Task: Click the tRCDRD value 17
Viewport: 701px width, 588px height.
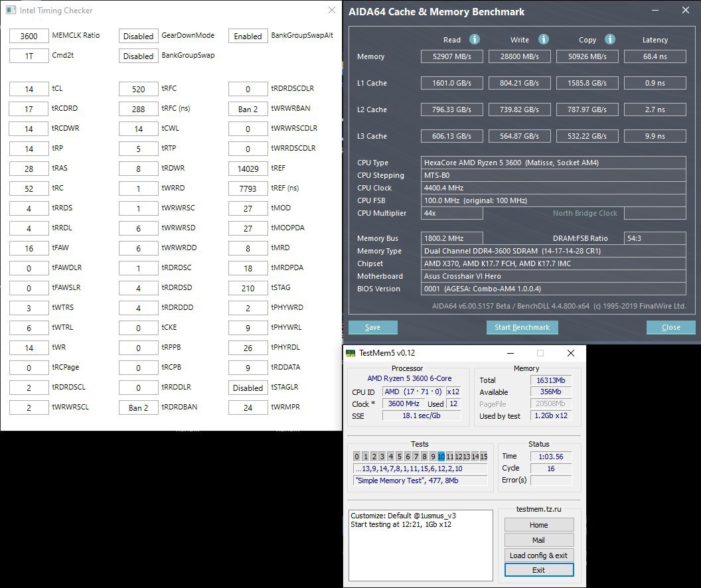Action: 29,109
